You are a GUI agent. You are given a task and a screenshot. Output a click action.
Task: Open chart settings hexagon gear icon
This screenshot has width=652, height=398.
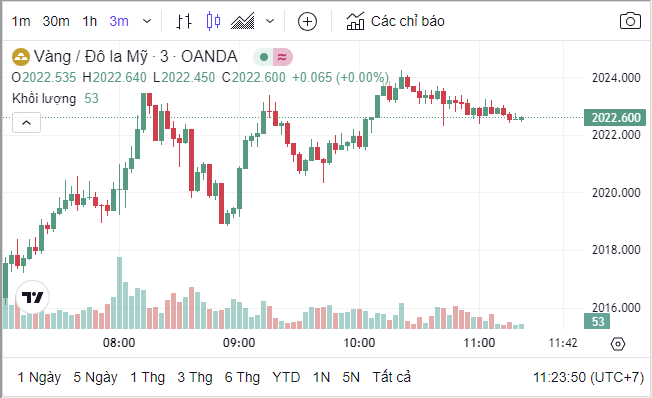[x=618, y=344]
